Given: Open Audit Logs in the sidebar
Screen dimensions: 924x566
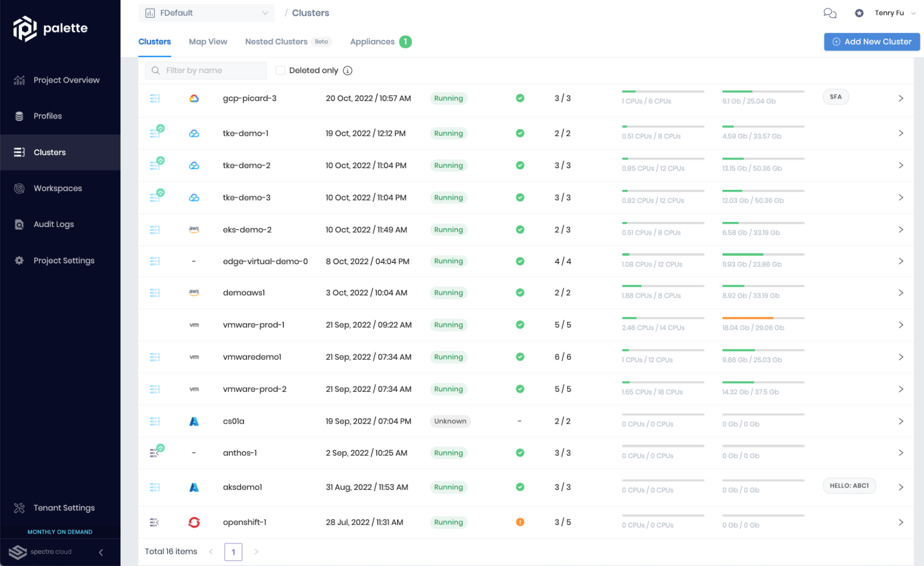Looking at the screenshot, I should [54, 225].
